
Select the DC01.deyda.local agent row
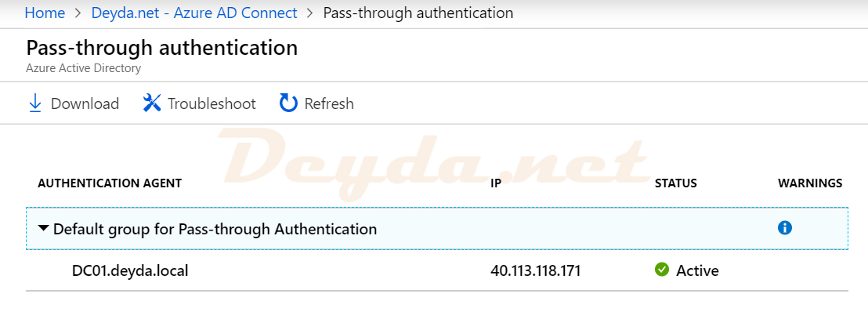pos(437,270)
